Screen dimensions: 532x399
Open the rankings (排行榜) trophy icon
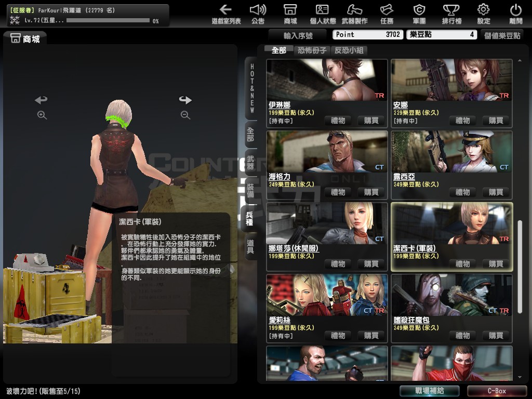tap(451, 14)
